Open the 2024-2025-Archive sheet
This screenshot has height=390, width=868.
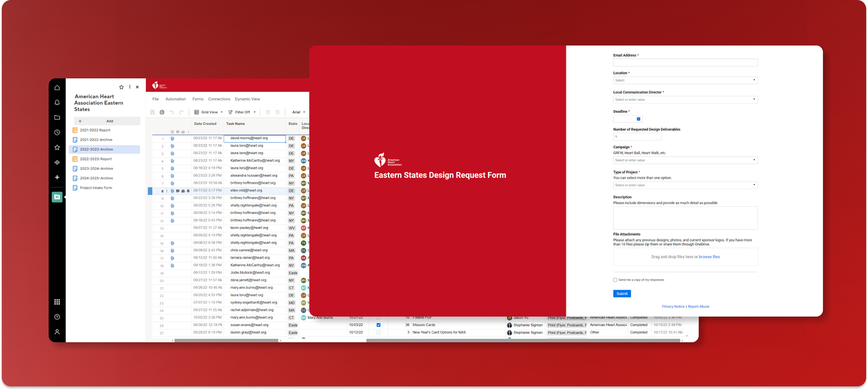[x=96, y=178]
